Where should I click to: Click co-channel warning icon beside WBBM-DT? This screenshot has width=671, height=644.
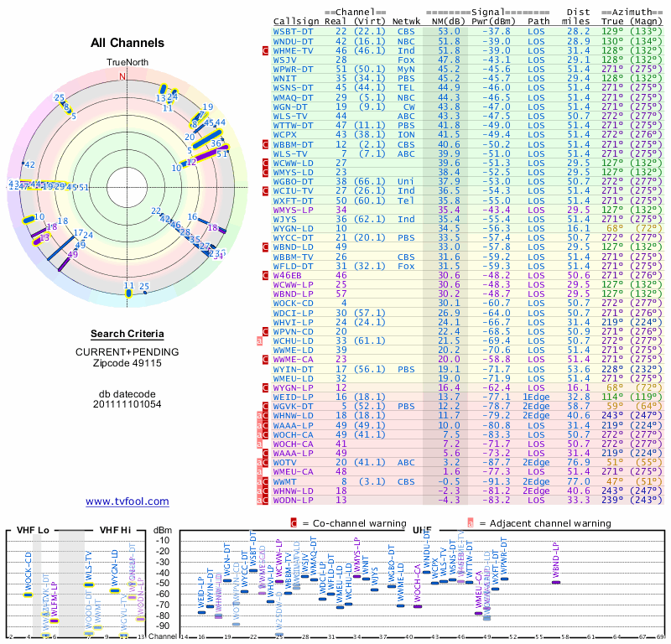pos(265,144)
